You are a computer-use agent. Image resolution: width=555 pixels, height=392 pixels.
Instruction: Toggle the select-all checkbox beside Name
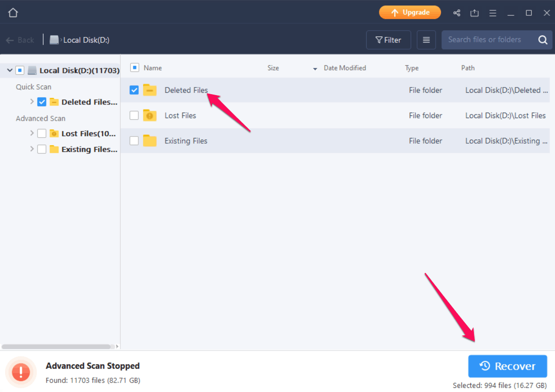pos(134,68)
